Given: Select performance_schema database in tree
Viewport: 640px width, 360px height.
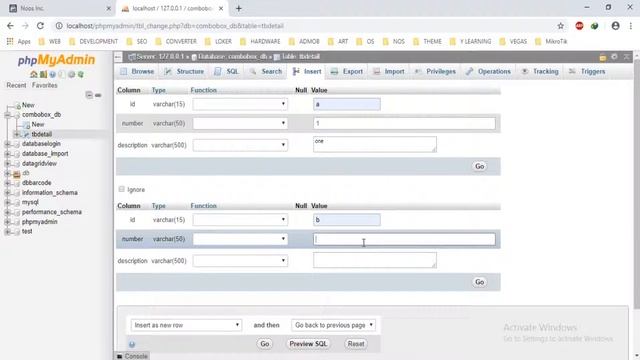Looking at the screenshot, I should 52,212.
